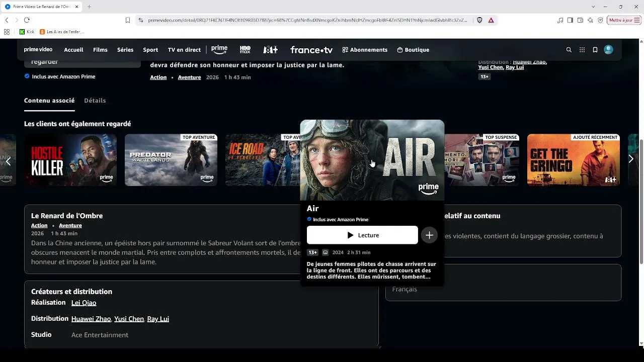The image size is (644, 362).
Task: Open director Lei Qiao's page
Action: point(84,303)
